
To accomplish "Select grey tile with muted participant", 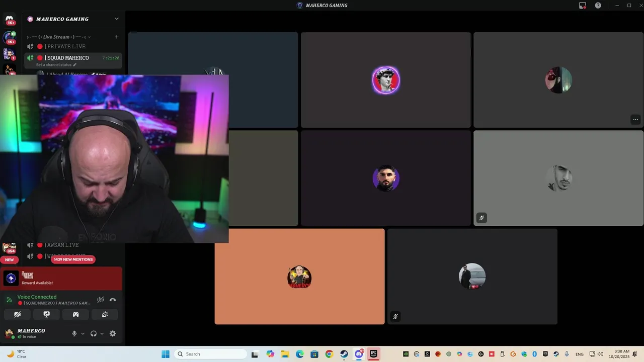I will tap(558, 178).
